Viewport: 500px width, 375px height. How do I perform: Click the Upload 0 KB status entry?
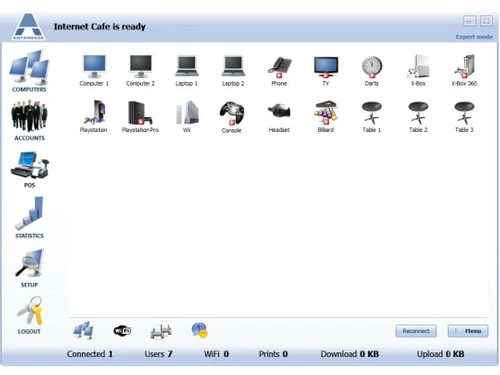tap(440, 354)
